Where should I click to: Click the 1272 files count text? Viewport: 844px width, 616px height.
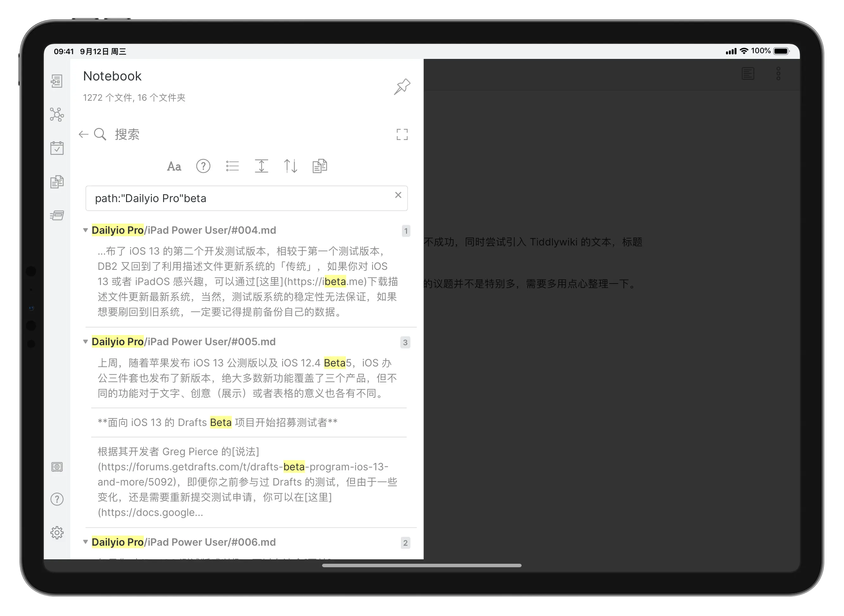click(134, 98)
